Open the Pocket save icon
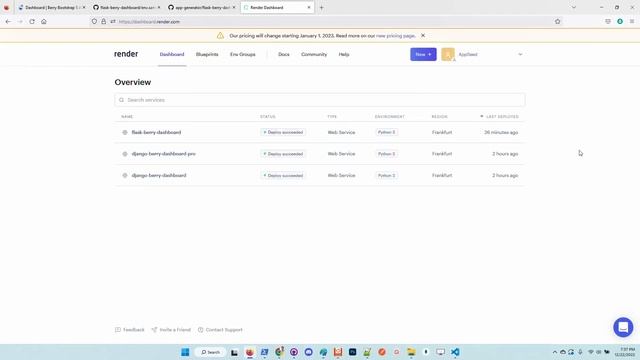The image size is (640, 360). (608, 22)
